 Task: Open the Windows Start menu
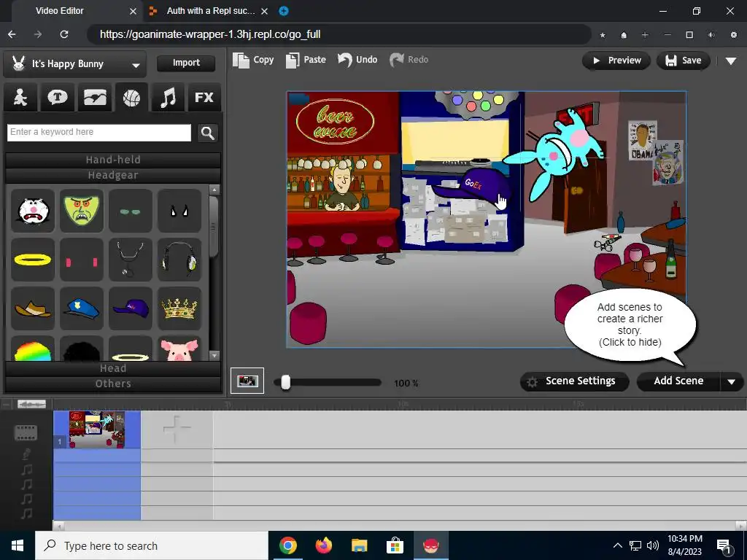tap(18, 545)
